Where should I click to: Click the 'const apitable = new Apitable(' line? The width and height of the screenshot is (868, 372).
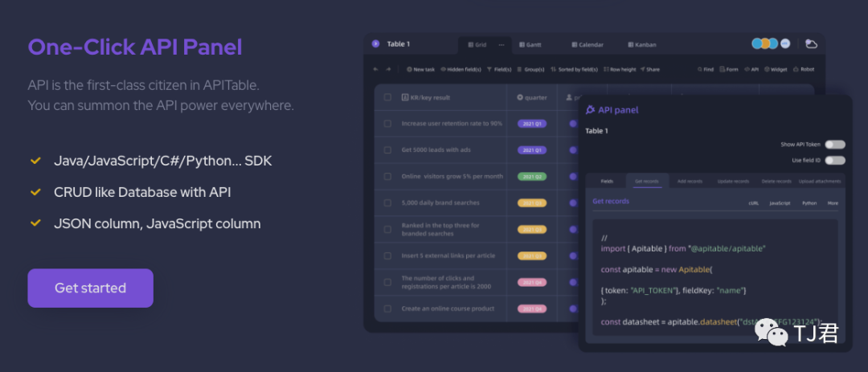(x=657, y=270)
